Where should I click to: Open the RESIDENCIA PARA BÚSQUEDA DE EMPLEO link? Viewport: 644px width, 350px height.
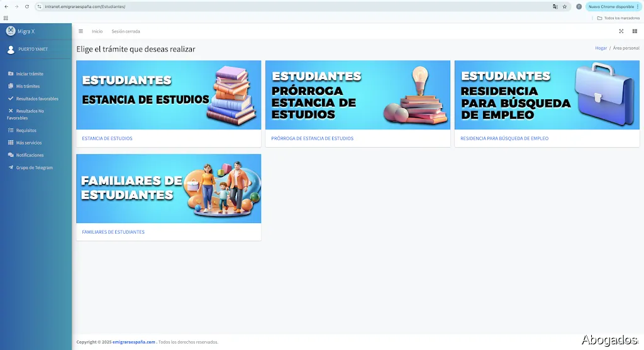[504, 138]
